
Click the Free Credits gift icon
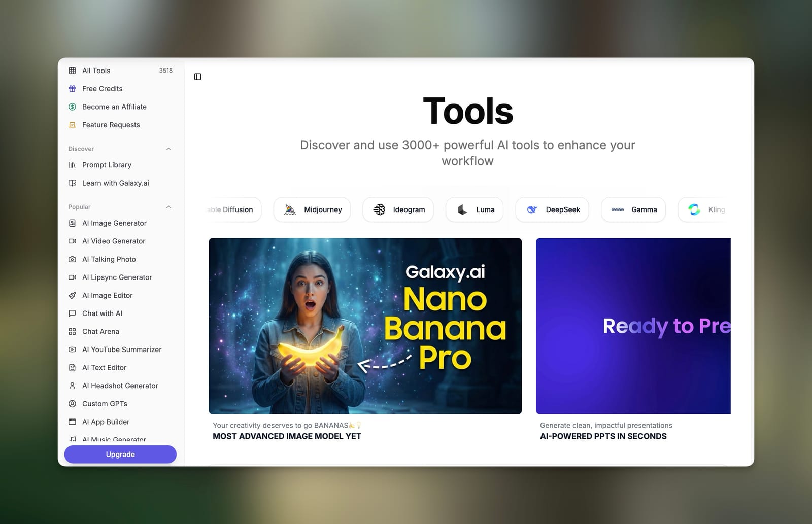(73, 89)
